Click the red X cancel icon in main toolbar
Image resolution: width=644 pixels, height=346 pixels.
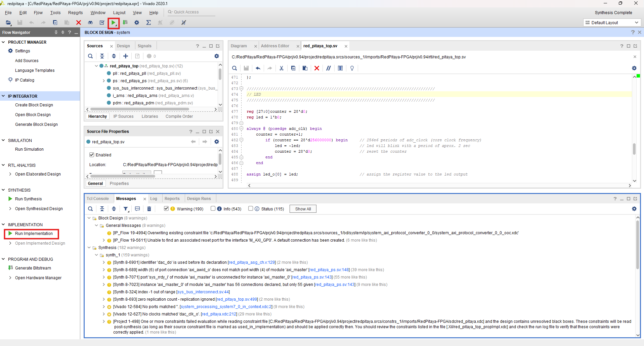79,22
